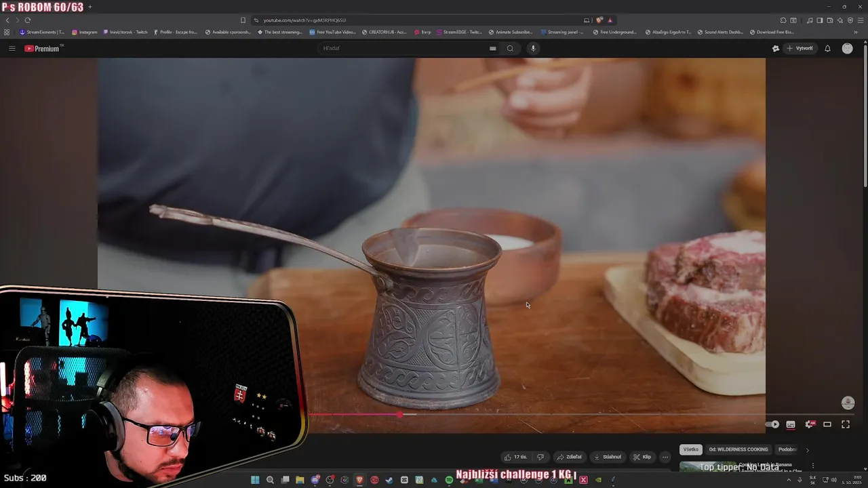The height and width of the screenshot is (488, 868).
Task: Click the Zdieľať share button
Action: (569, 457)
